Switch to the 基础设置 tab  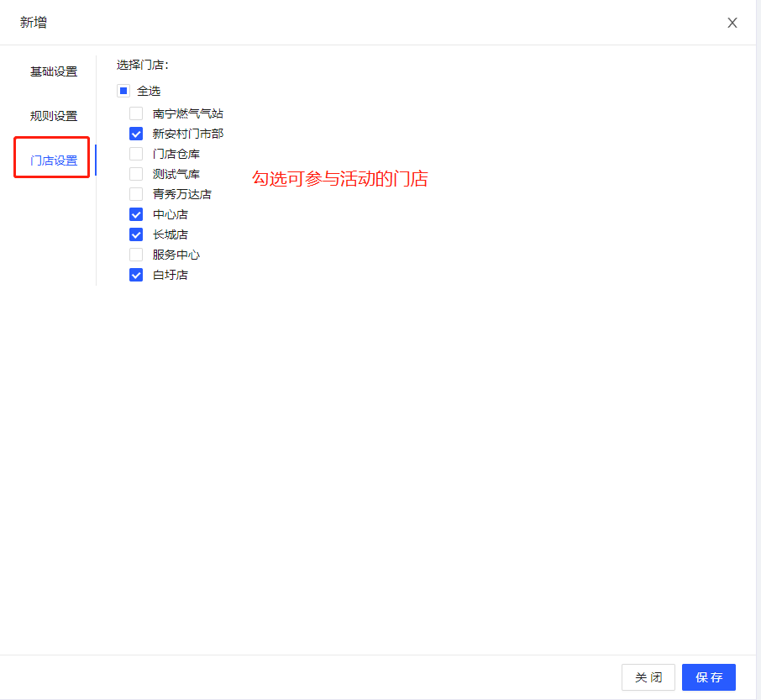(54, 71)
